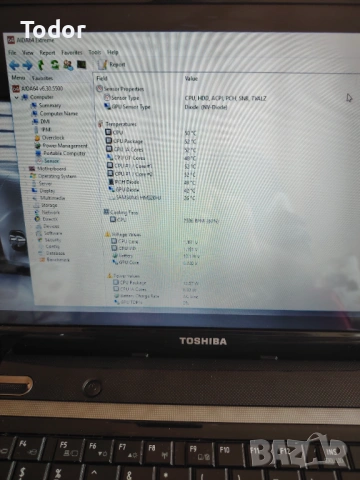Click the Power Management icon in tree
360x480 pixels.
38,146
